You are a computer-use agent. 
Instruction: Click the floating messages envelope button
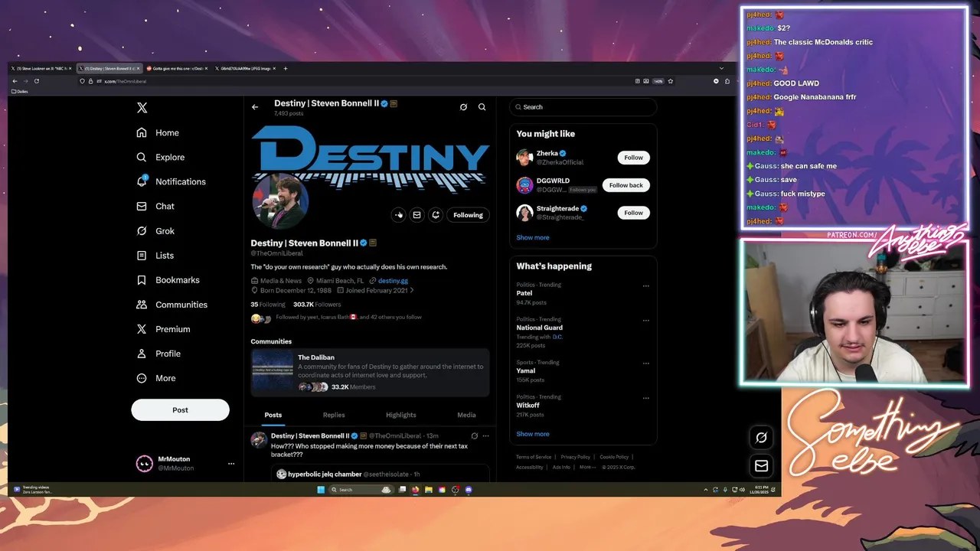tap(761, 465)
